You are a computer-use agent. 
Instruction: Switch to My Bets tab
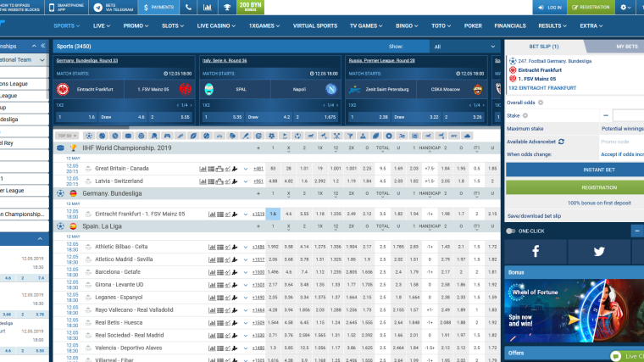click(627, 47)
